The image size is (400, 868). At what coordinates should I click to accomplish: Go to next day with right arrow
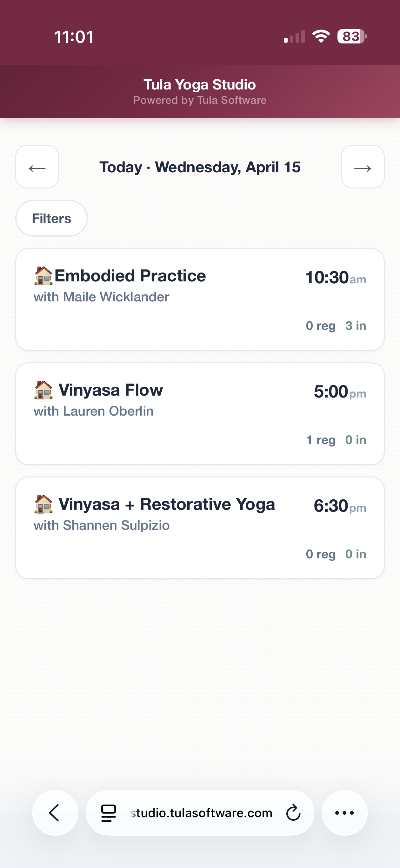[363, 167]
